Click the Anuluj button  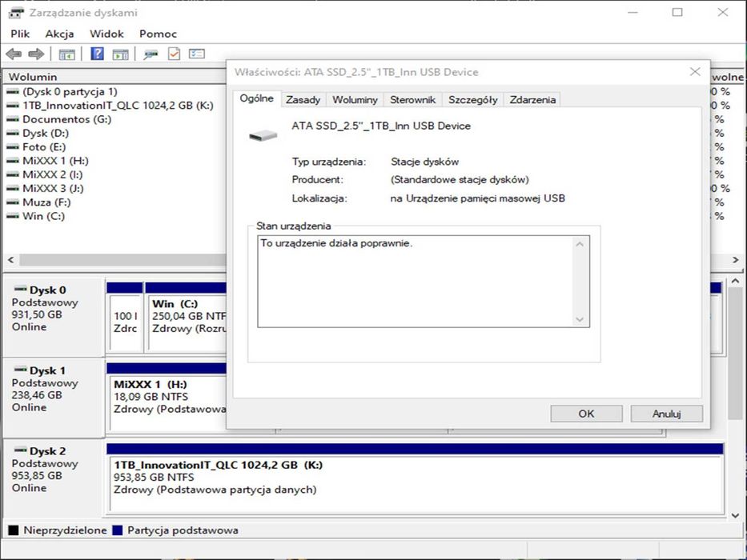tap(666, 414)
